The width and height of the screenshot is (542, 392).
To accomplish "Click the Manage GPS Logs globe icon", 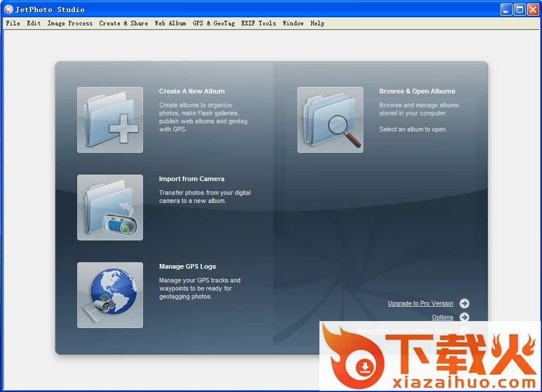I will (x=110, y=295).
